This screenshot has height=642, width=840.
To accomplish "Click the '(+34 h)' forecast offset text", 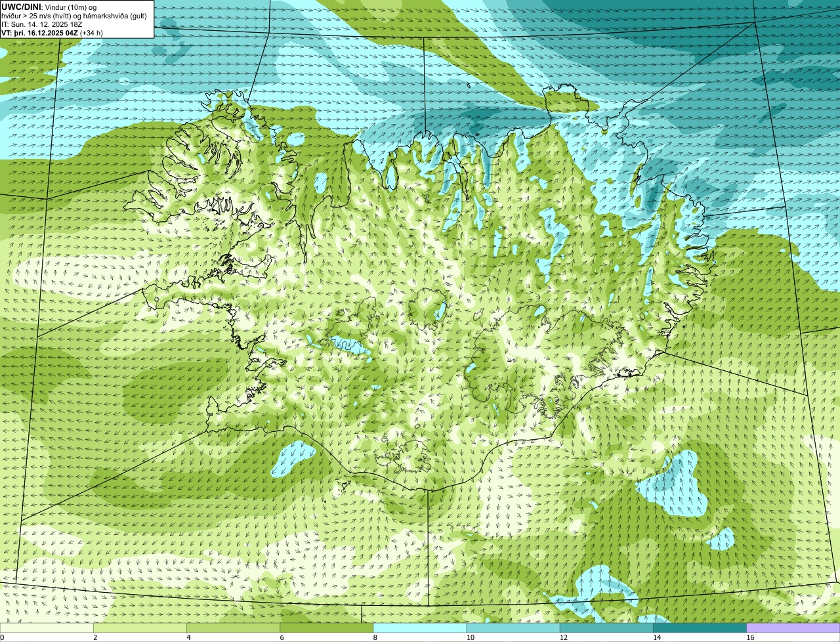I will (x=91, y=32).
